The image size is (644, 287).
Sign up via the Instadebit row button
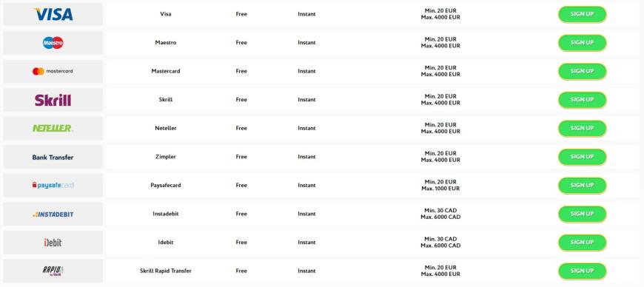[582, 214]
